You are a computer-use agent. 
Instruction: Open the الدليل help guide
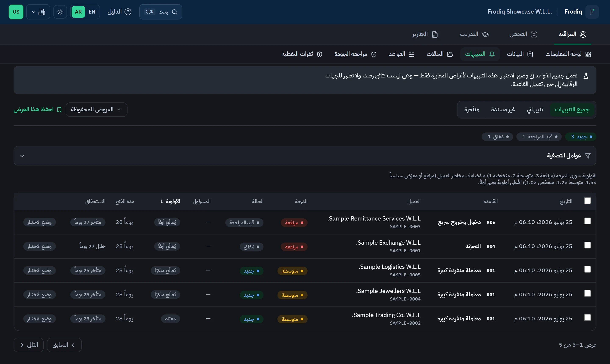(x=119, y=12)
